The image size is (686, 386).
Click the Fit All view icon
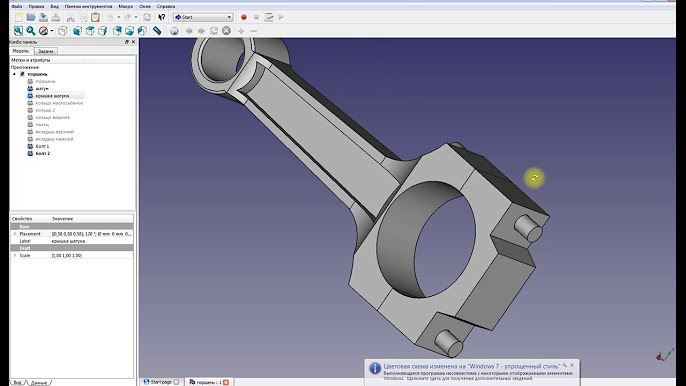click(18, 31)
